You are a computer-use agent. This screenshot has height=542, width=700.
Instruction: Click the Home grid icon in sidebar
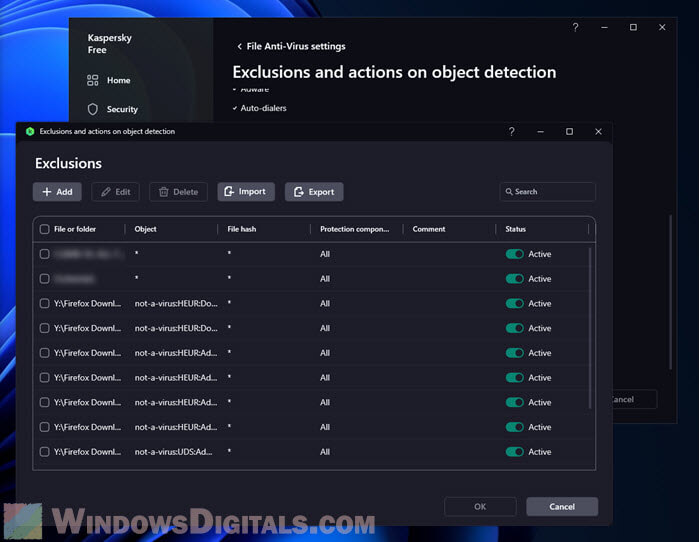click(x=92, y=80)
